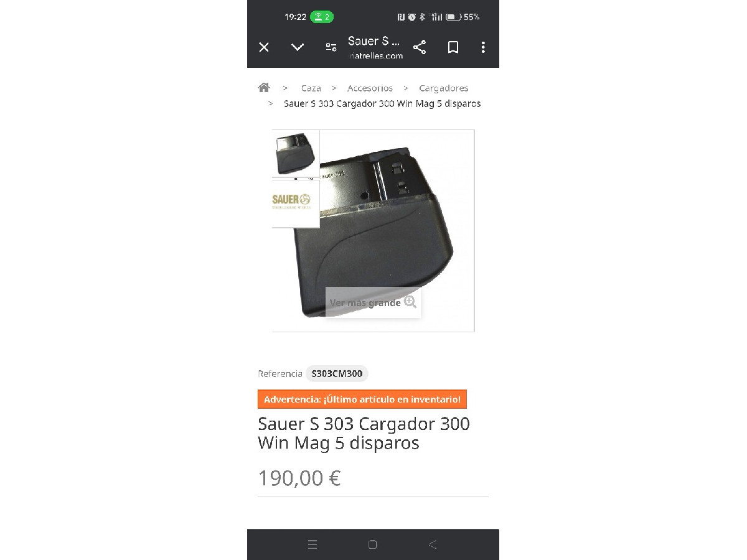The height and width of the screenshot is (560, 747).
Task: Open site settings tune icon
Action: tap(331, 47)
